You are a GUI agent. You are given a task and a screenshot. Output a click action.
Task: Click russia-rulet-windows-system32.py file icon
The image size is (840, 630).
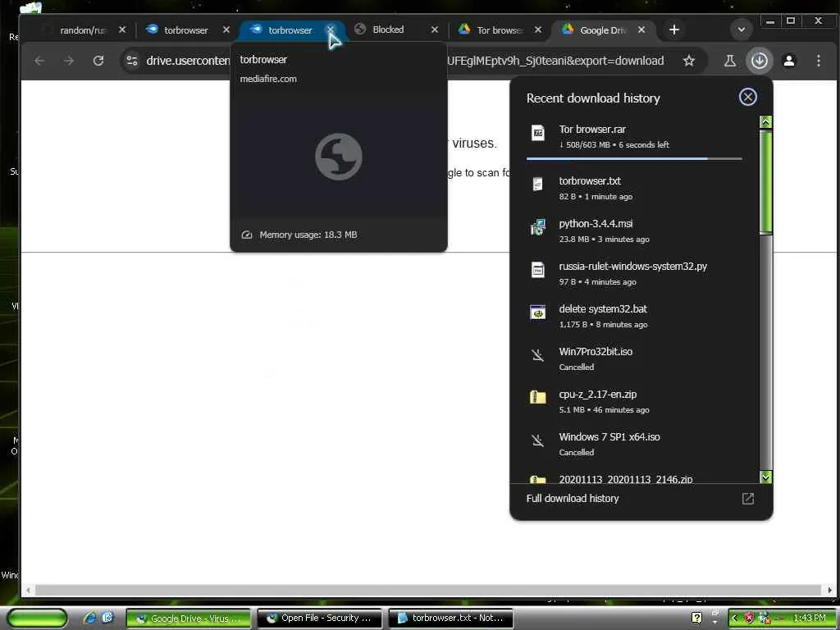click(538, 269)
